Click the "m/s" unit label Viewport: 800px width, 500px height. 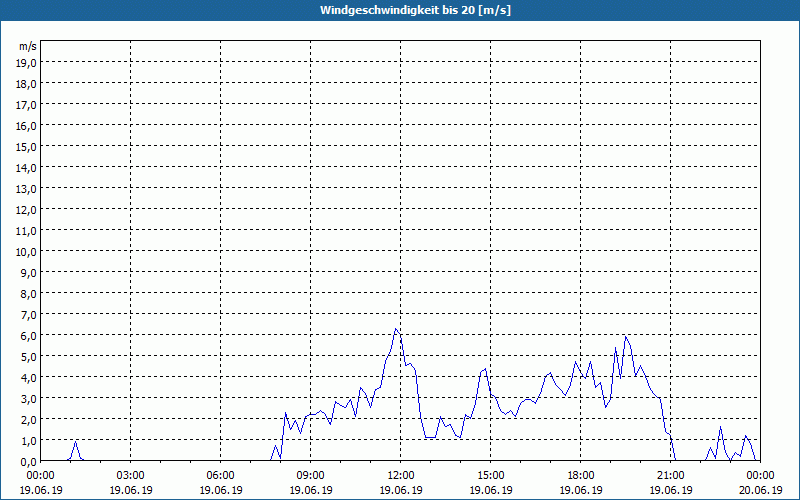click(28, 46)
